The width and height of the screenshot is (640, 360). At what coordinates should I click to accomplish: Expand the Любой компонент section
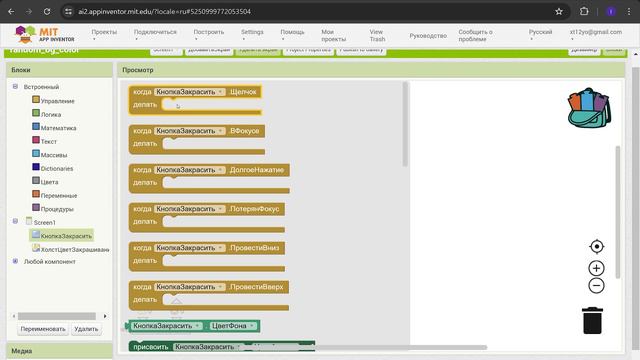point(15,261)
